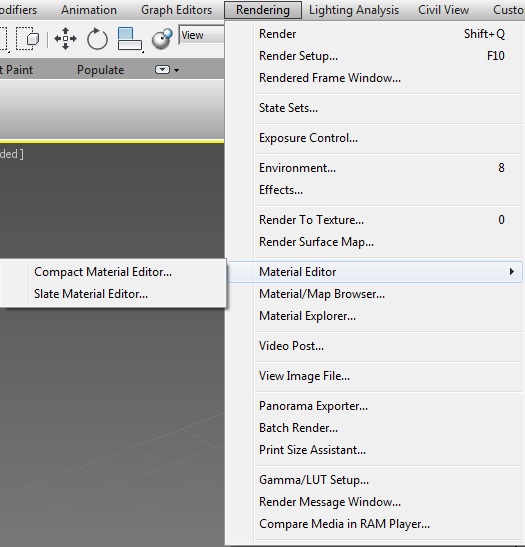Activate the Select and Move tool
The height and width of the screenshot is (547, 525).
click(x=66, y=38)
